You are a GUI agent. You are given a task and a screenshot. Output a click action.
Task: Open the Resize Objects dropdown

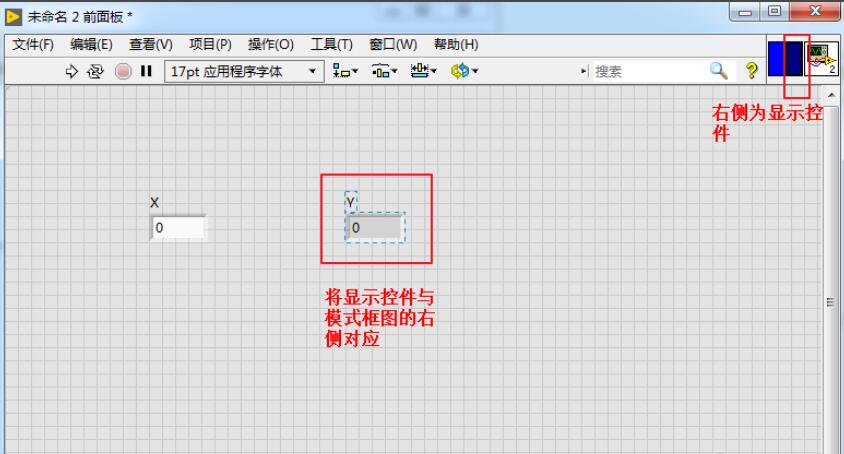pos(424,71)
